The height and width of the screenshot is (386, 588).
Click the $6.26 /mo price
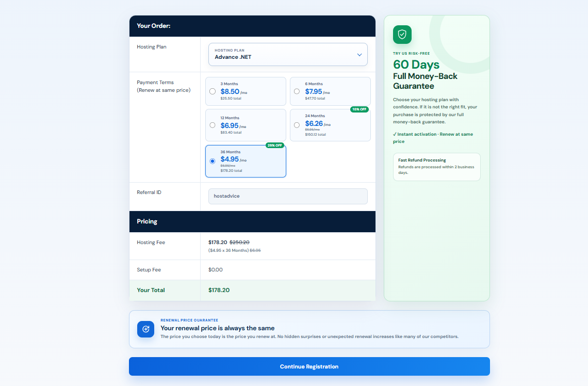318,123
